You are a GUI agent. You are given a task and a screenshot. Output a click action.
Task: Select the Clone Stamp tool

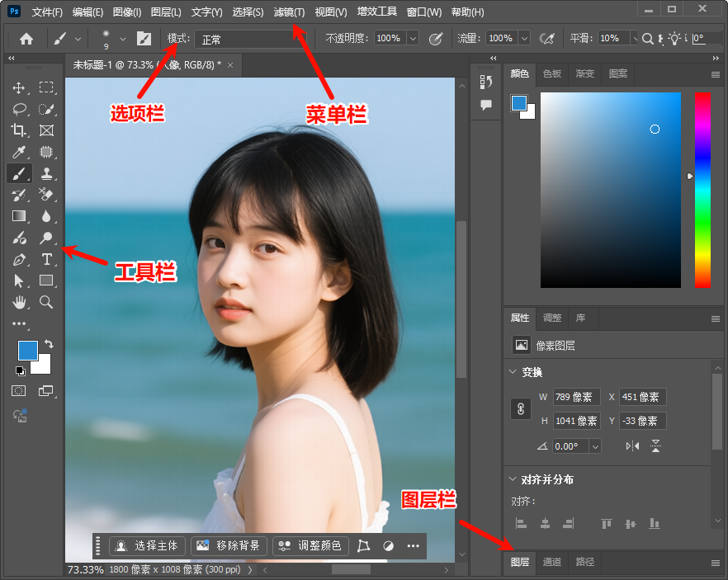click(47, 173)
